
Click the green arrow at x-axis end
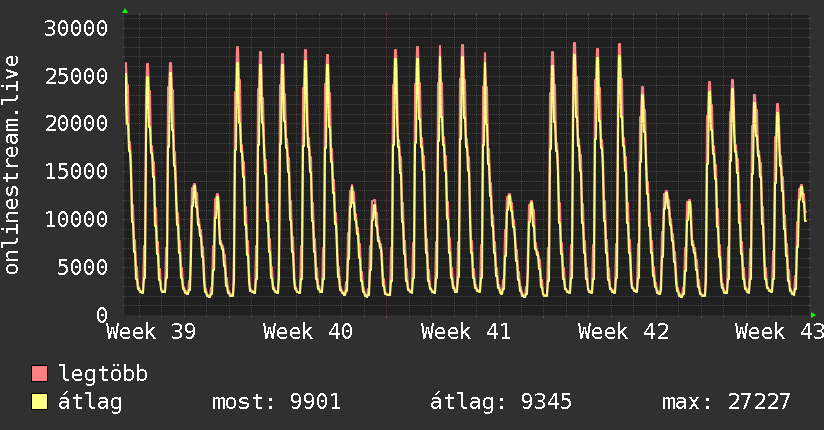point(813,315)
